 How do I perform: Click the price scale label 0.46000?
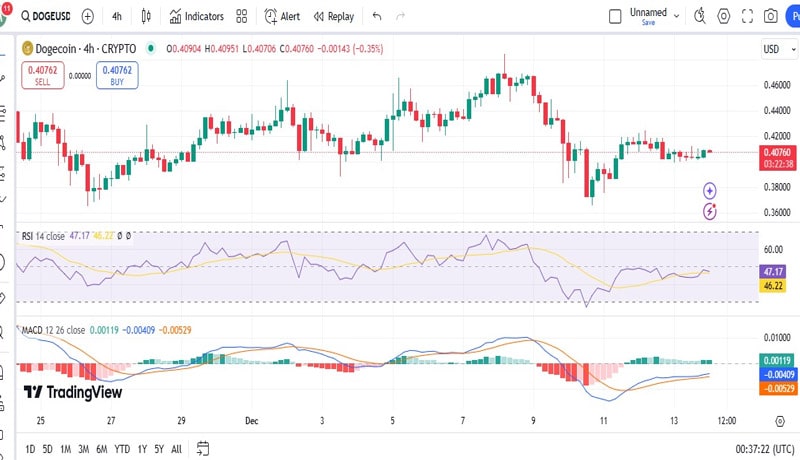[777, 85]
